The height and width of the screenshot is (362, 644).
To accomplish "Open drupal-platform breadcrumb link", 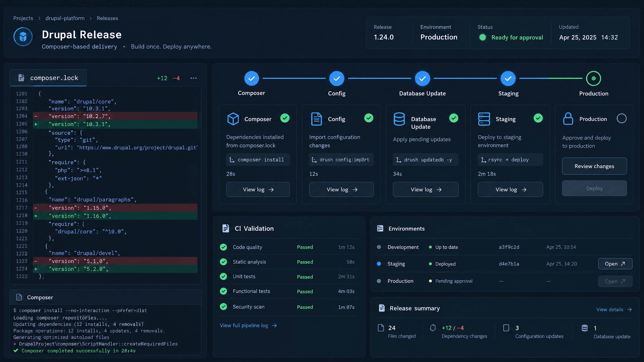I will [65, 18].
